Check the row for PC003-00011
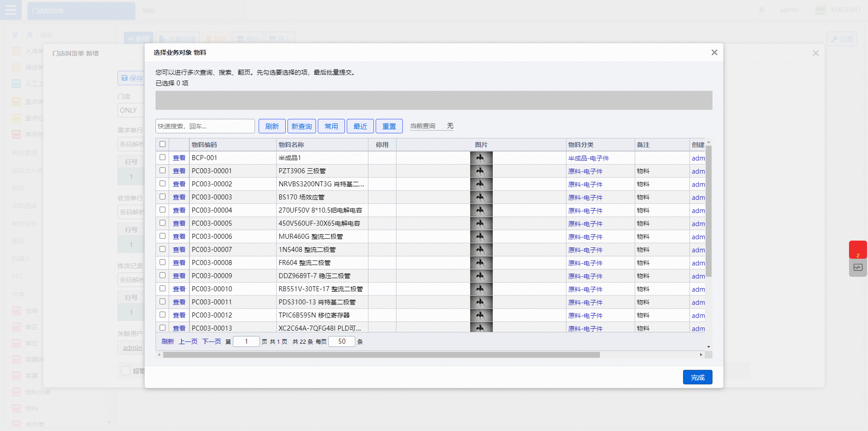Screen dimensions: 868x431 163,302
